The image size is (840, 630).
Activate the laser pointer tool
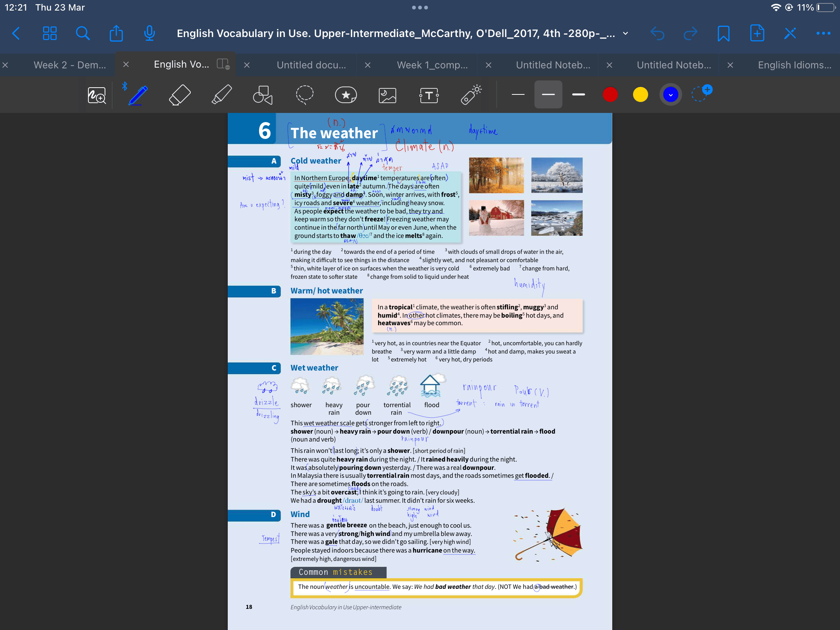[471, 95]
